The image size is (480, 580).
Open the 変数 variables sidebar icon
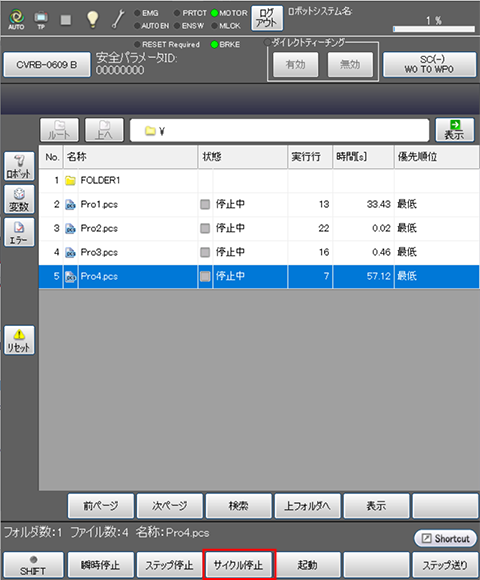coord(19,199)
